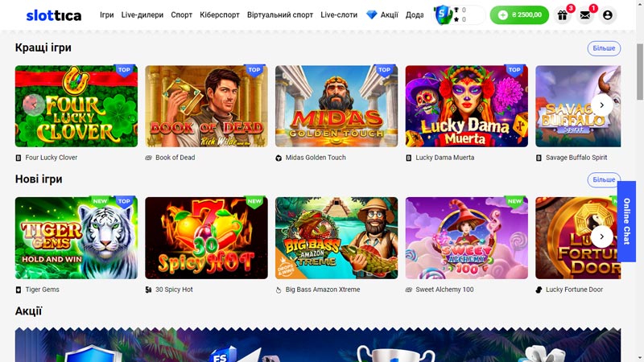
Task: Open the Live-дилери menu item
Action: [x=142, y=14]
